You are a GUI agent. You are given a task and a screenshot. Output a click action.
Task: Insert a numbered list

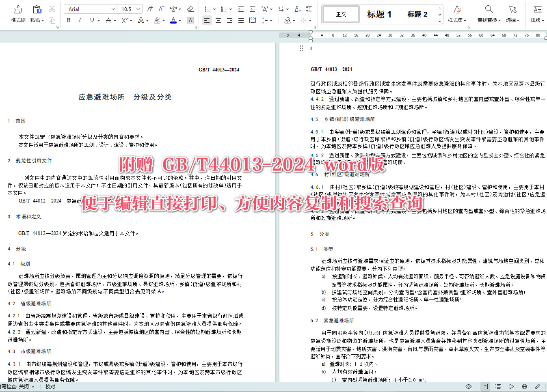(x=224, y=9)
